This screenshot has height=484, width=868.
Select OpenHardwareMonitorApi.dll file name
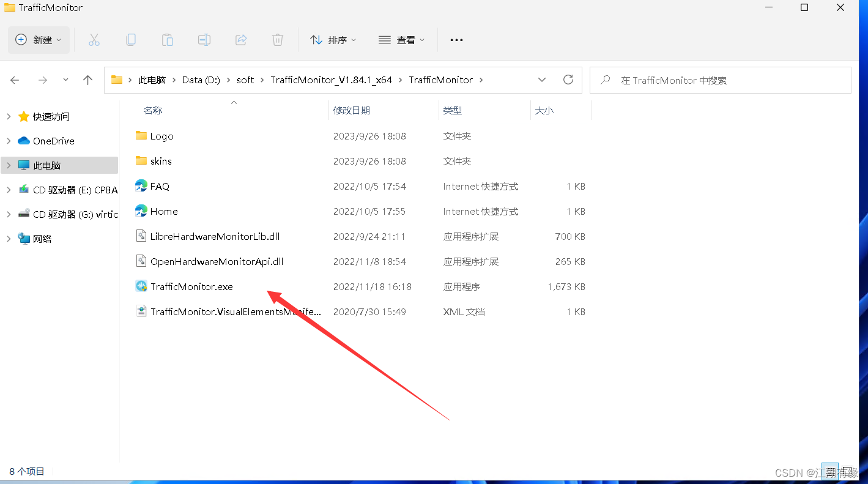coord(217,261)
